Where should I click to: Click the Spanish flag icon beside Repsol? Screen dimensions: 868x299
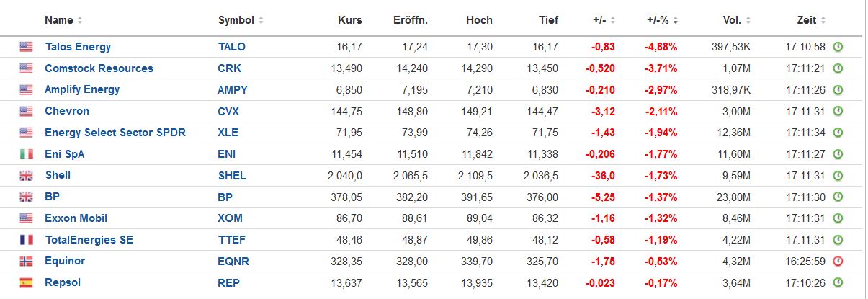click(26, 282)
